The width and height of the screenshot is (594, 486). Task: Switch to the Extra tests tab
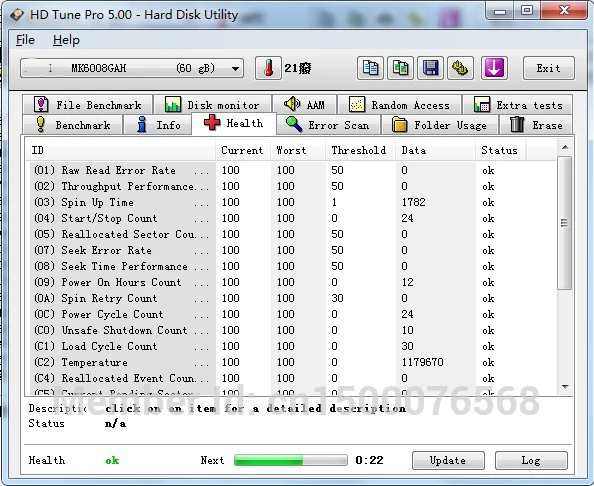[517, 105]
